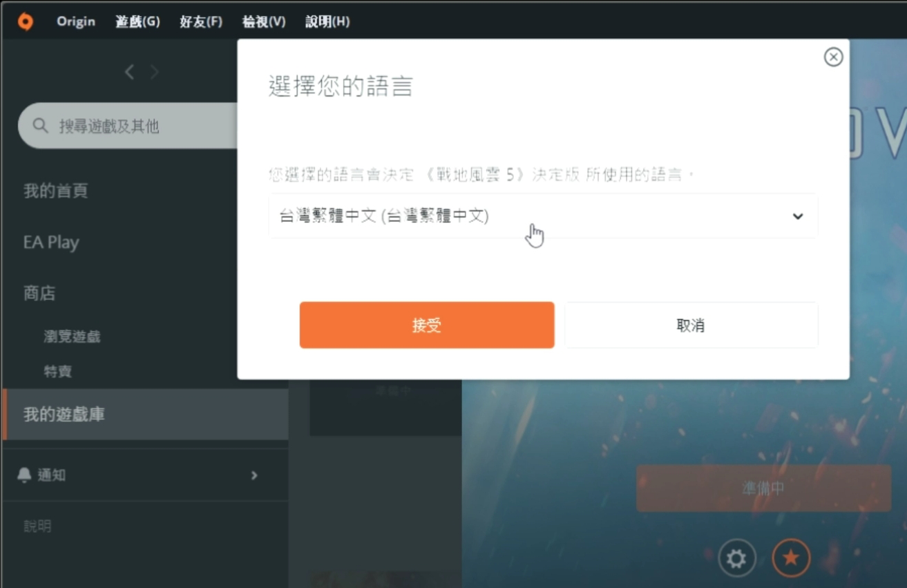Open the Origin menu
Viewport: 907px width, 588px height.
(76, 21)
